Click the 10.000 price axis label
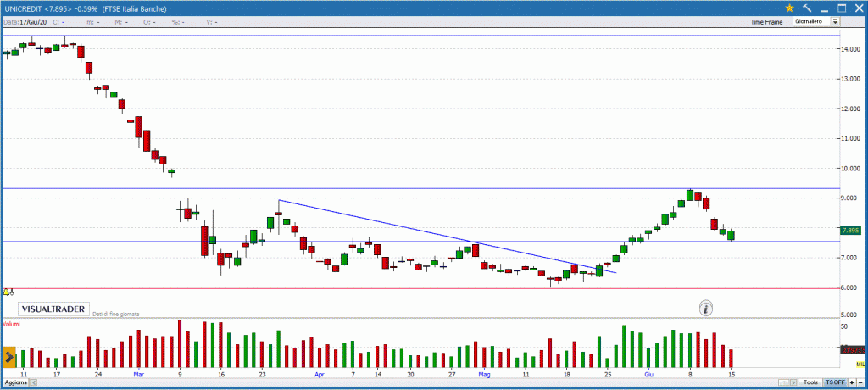The image size is (868, 390). (x=851, y=169)
